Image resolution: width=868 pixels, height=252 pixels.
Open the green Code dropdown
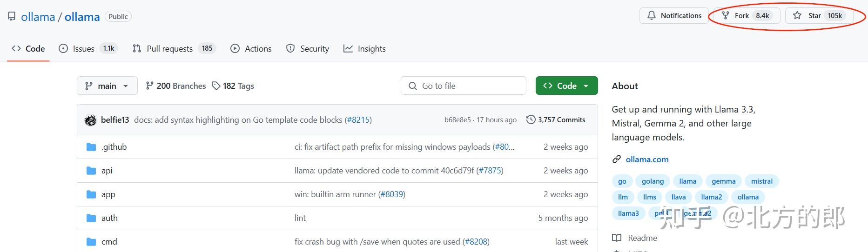566,86
